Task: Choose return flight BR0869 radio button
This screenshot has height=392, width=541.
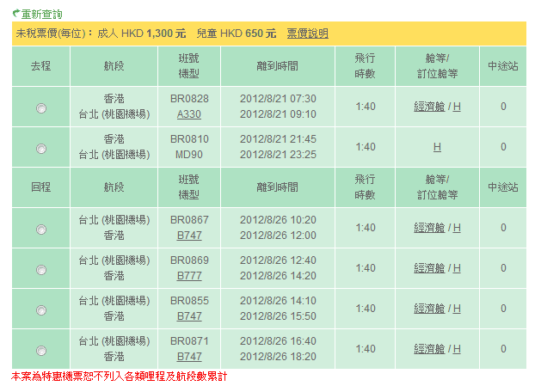Action: tap(41, 270)
